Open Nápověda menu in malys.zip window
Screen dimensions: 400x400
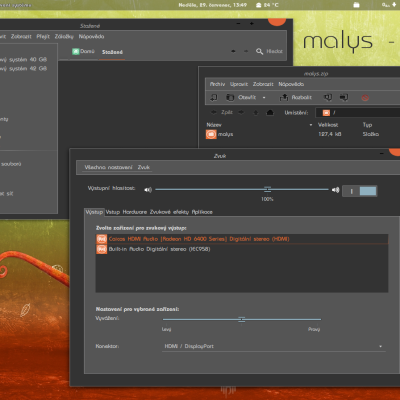291,84
